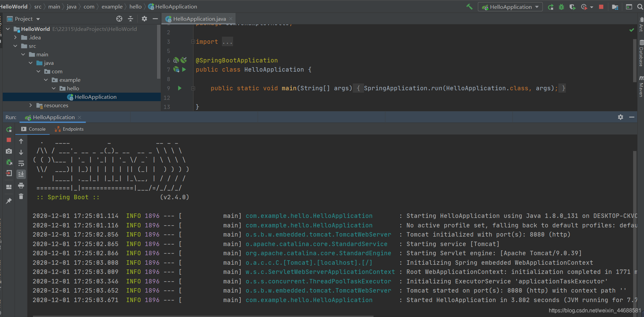Stop the process in Run panel

[x=9, y=140]
